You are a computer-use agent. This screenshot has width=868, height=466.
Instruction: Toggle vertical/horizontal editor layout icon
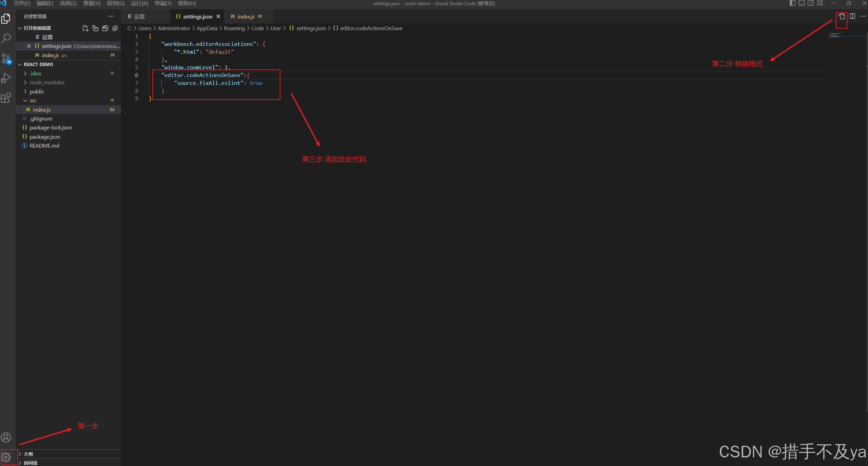[x=96, y=28]
